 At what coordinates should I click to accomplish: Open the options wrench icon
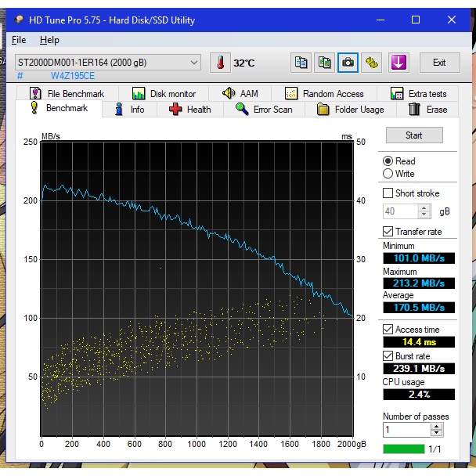coord(372,63)
